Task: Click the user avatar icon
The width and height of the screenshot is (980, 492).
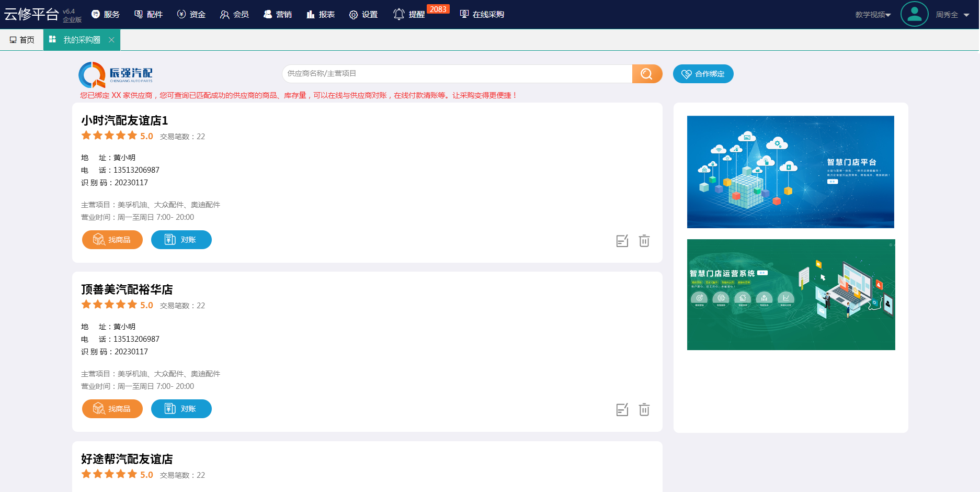Action: [x=914, y=14]
